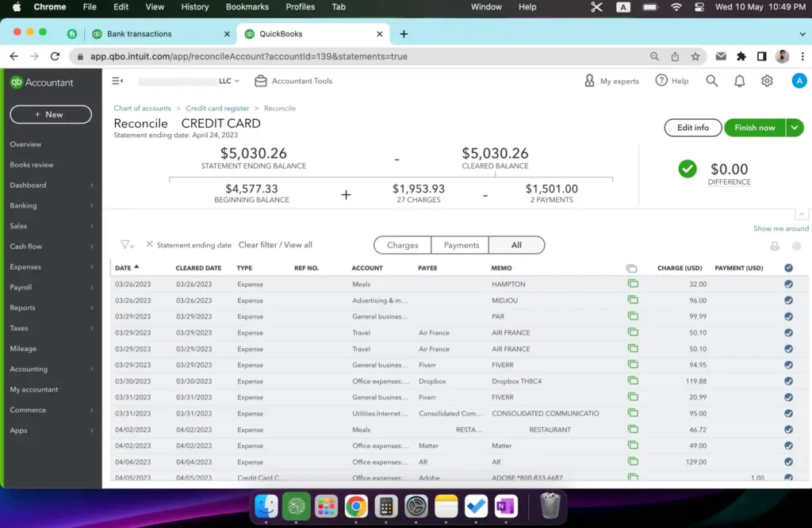
Task: Collapse the summary panel with up chevron
Action: [801, 214]
